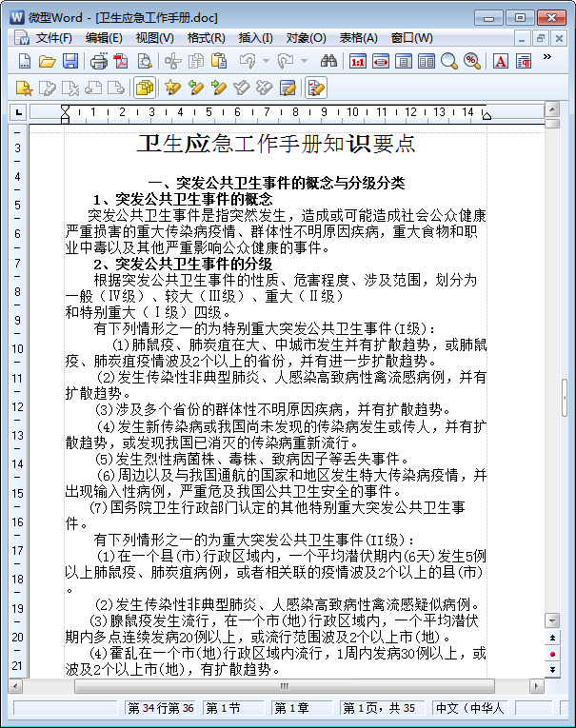Click status bar language '中文' field
Image resolution: width=576 pixels, height=728 pixels.
[469, 708]
